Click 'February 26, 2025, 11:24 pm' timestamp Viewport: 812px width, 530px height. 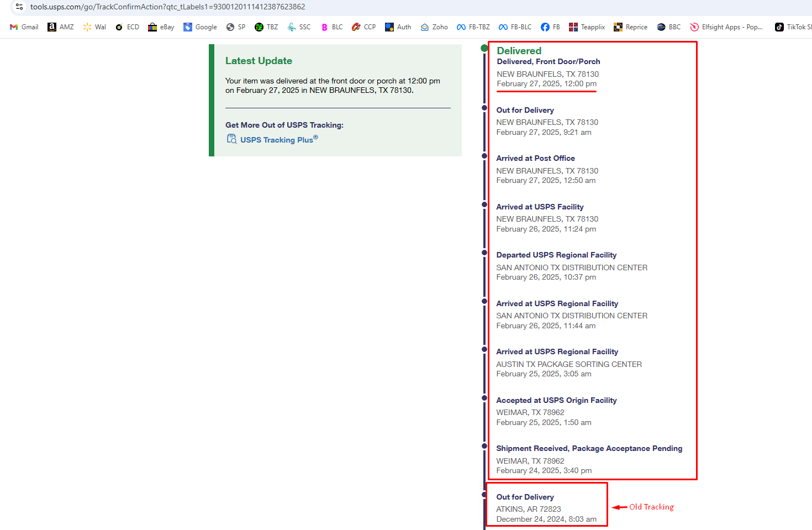coord(546,229)
